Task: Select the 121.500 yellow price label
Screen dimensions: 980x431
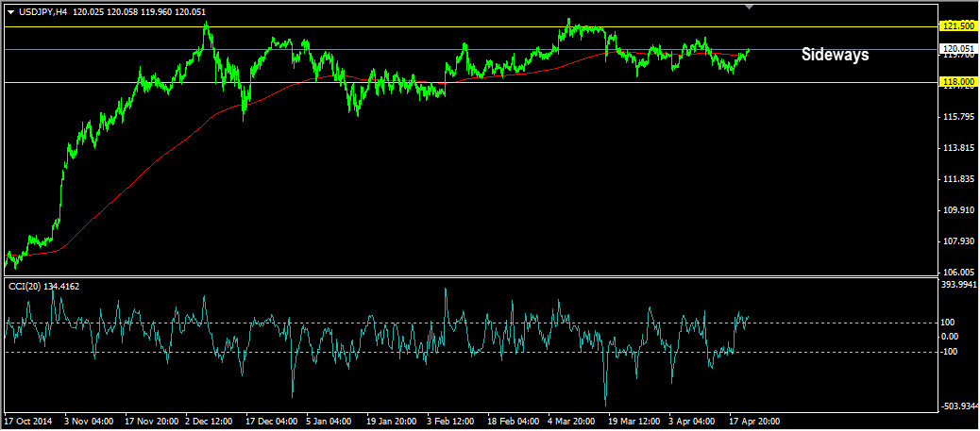Action: coord(957,26)
